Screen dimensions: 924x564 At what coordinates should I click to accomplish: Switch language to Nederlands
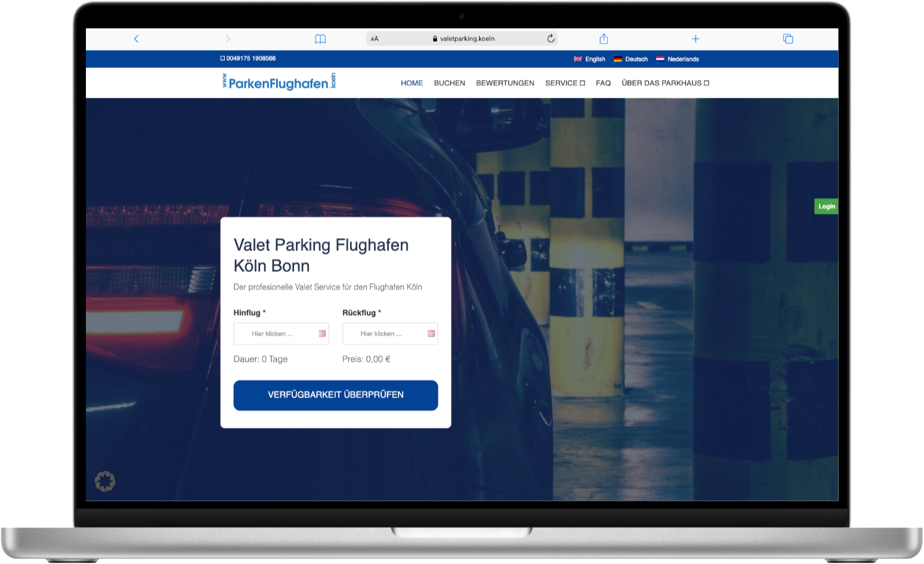click(678, 59)
